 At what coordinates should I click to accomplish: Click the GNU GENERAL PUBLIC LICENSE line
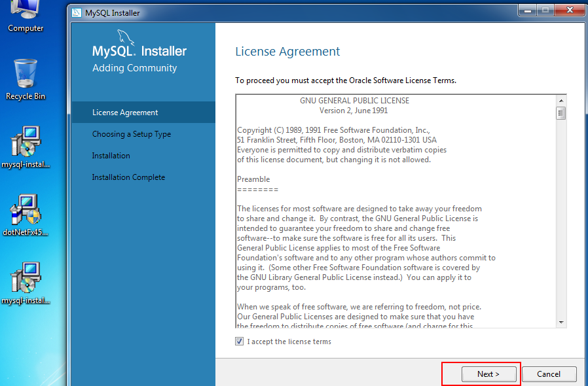[x=354, y=101]
